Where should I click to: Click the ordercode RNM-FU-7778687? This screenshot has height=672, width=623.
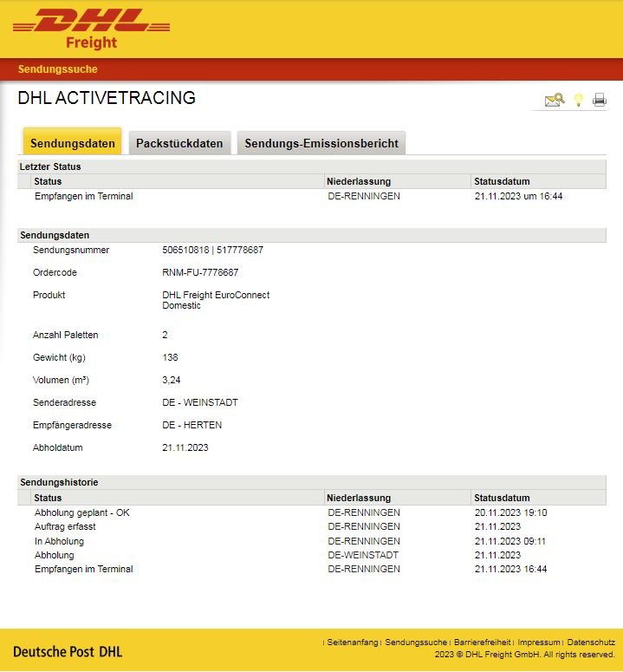[x=200, y=272]
